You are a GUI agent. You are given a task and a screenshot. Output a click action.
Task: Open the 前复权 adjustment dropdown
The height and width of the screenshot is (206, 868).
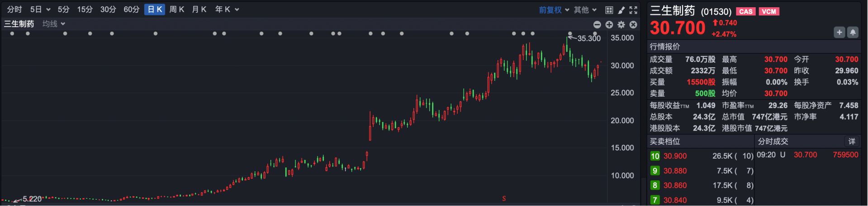(554, 10)
